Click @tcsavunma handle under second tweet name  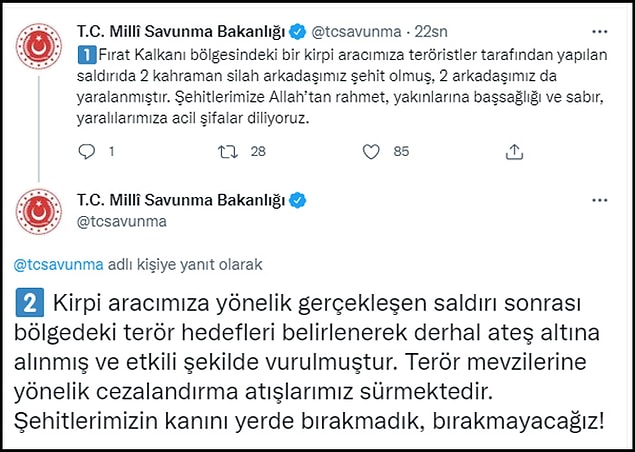(121, 222)
